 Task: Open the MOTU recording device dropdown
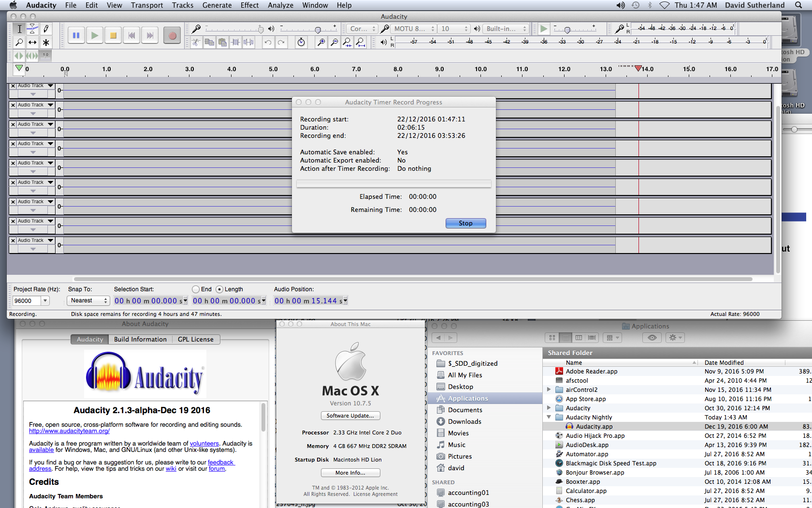[414, 29]
